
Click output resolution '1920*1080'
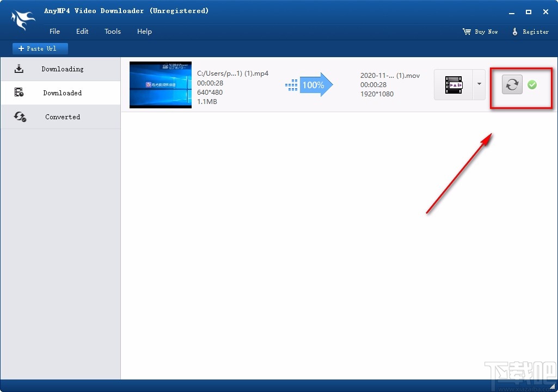(377, 94)
